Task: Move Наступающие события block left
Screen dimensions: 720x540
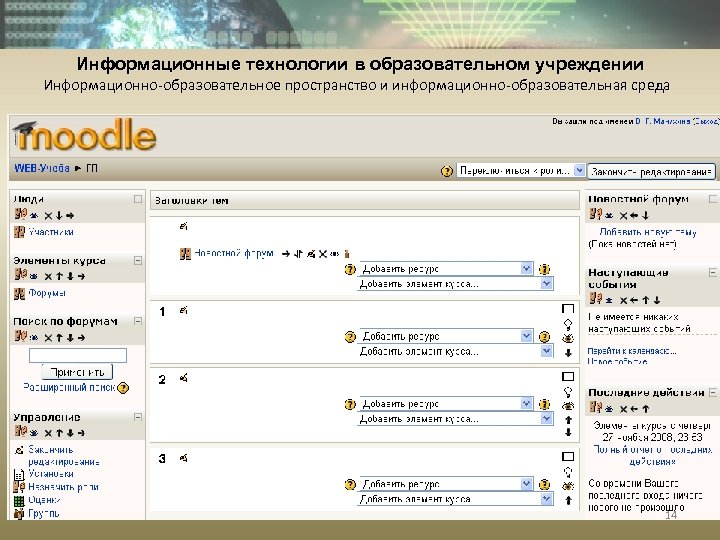Action: 634,300
